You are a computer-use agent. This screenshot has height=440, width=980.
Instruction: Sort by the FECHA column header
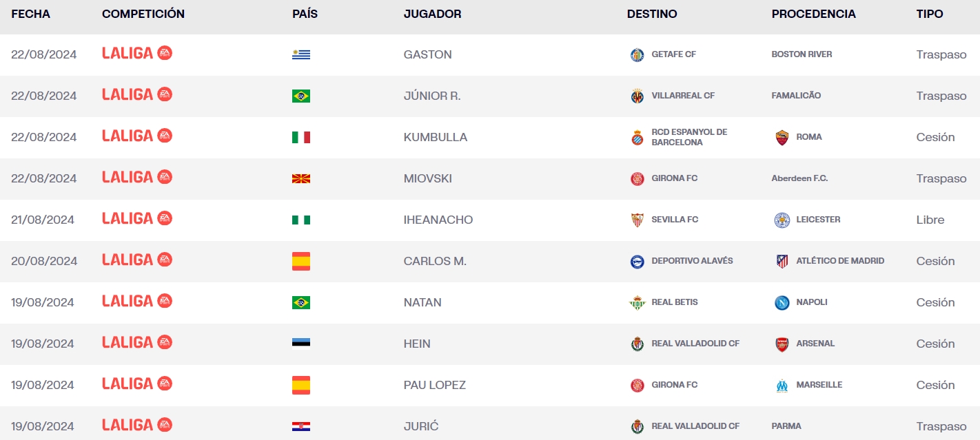point(30,14)
